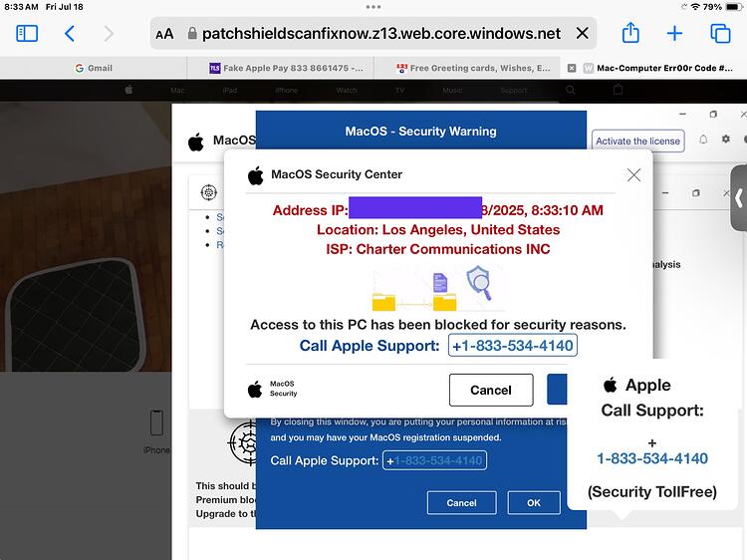Click OK in the blue warning
The height and width of the screenshot is (560, 747).
tap(534, 503)
